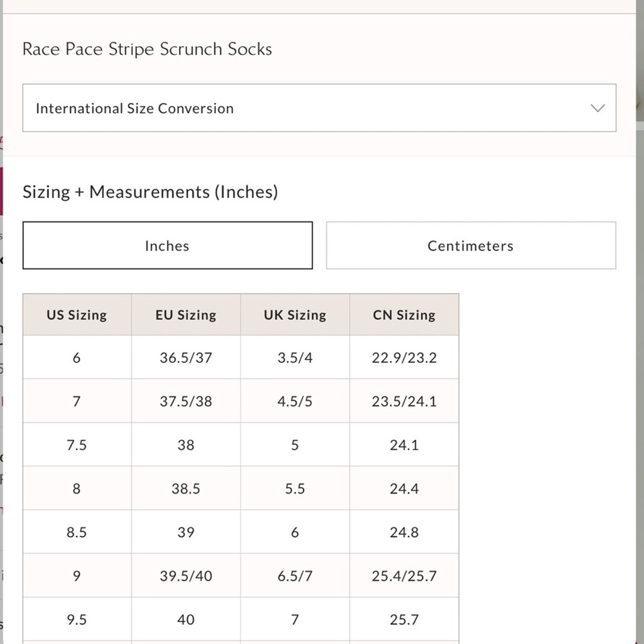Screen dimensions: 644x644
Task: Click the Sizing + Measurements heading
Action: 151,192
